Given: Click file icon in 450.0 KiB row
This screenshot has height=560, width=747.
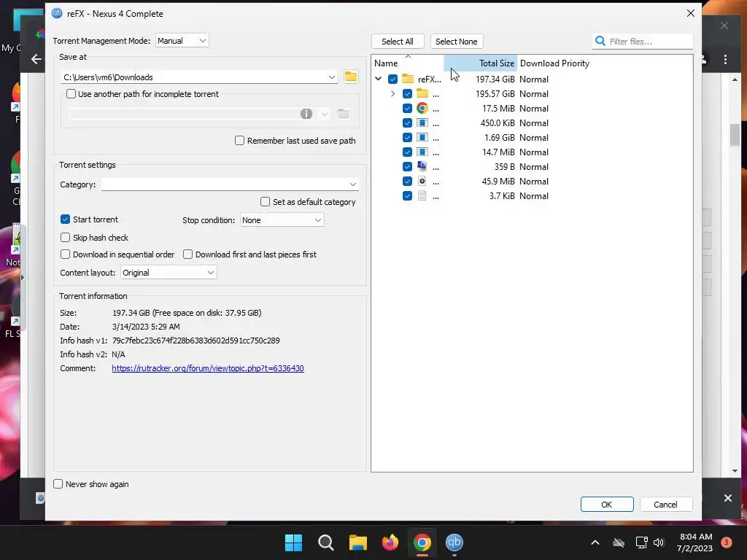Looking at the screenshot, I should 422,122.
